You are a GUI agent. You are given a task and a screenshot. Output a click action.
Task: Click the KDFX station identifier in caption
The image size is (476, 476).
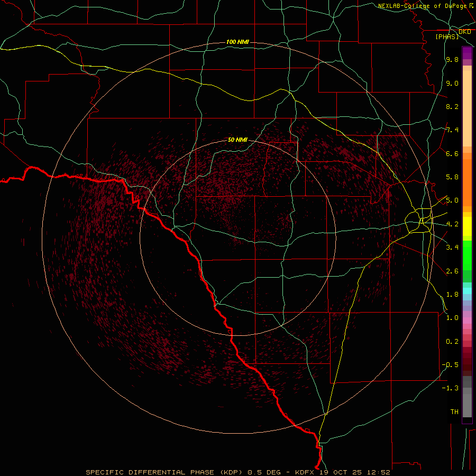click(305, 472)
